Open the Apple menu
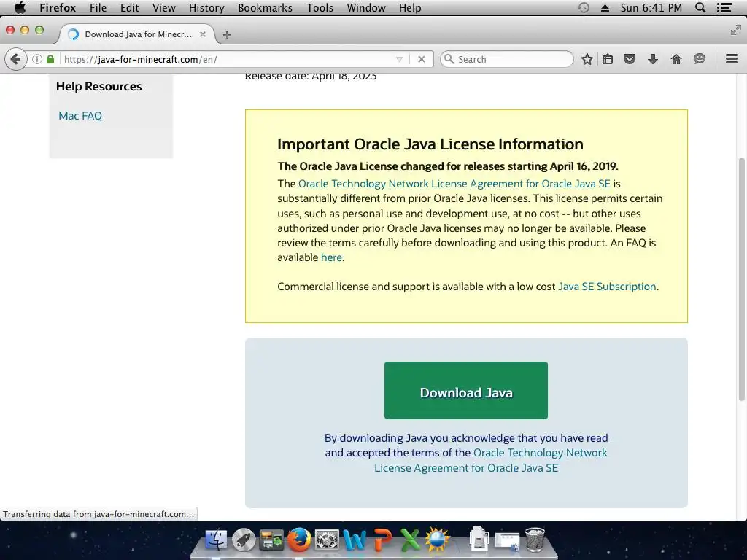747x560 pixels. coord(20,7)
